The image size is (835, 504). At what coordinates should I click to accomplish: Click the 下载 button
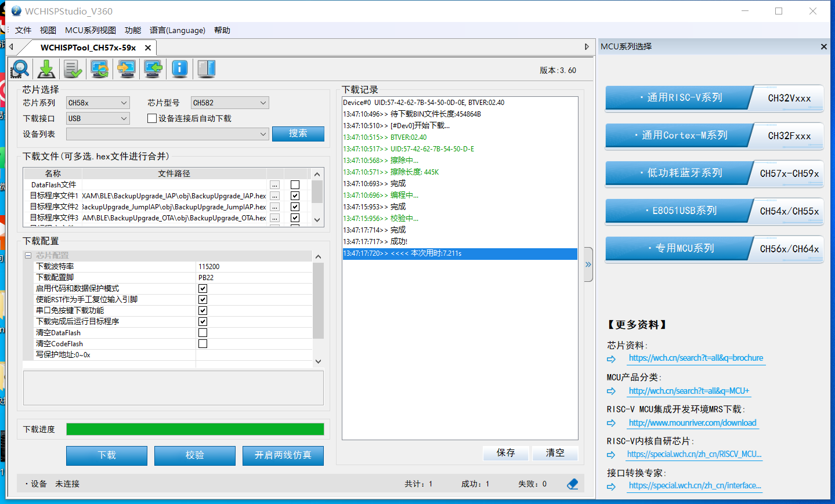pos(107,456)
